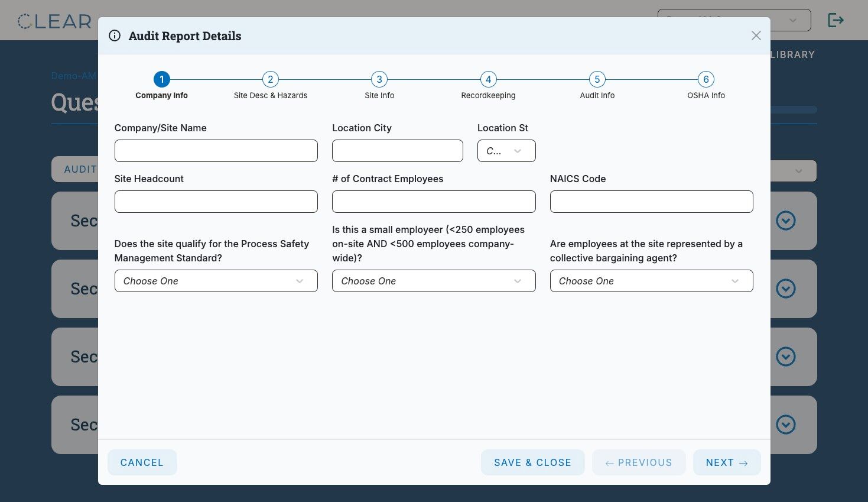Open step 5 Audit Info
The height and width of the screenshot is (502, 868).
click(x=597, y=79)
